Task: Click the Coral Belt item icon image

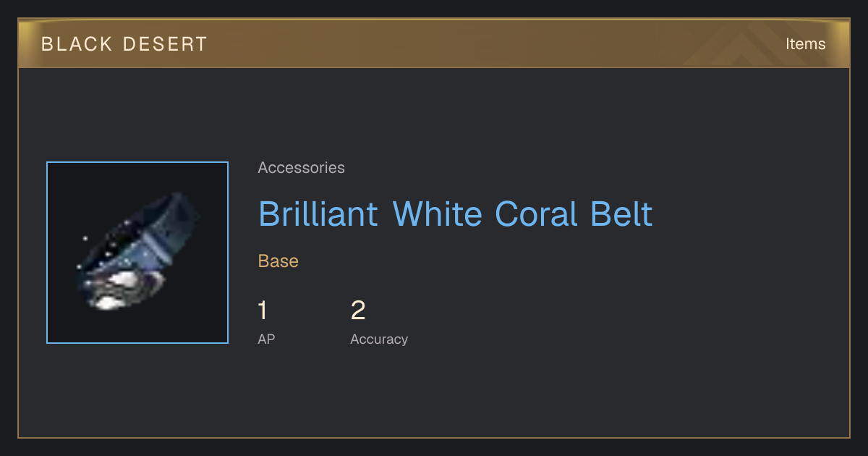Action: click(x=137, y=253)
